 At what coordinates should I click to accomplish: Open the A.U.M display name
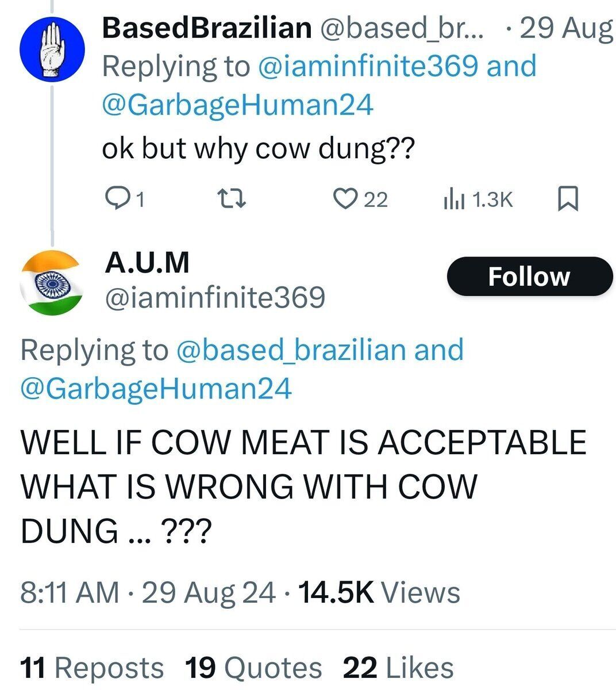click(147, 263)
